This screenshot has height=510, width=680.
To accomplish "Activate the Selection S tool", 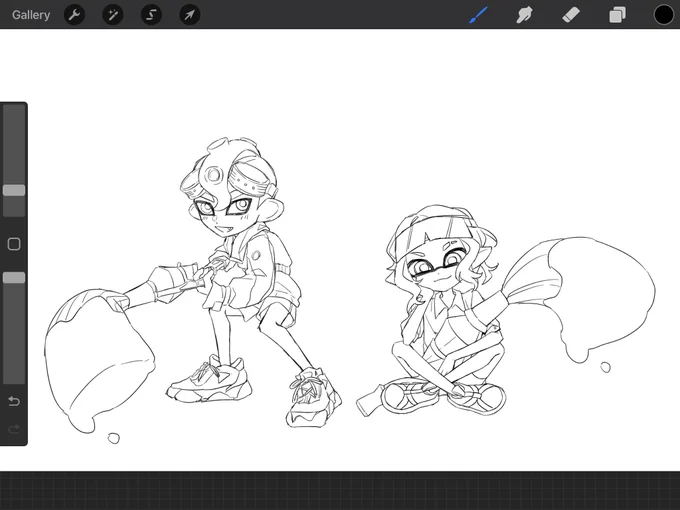I will tap(151, 15).
